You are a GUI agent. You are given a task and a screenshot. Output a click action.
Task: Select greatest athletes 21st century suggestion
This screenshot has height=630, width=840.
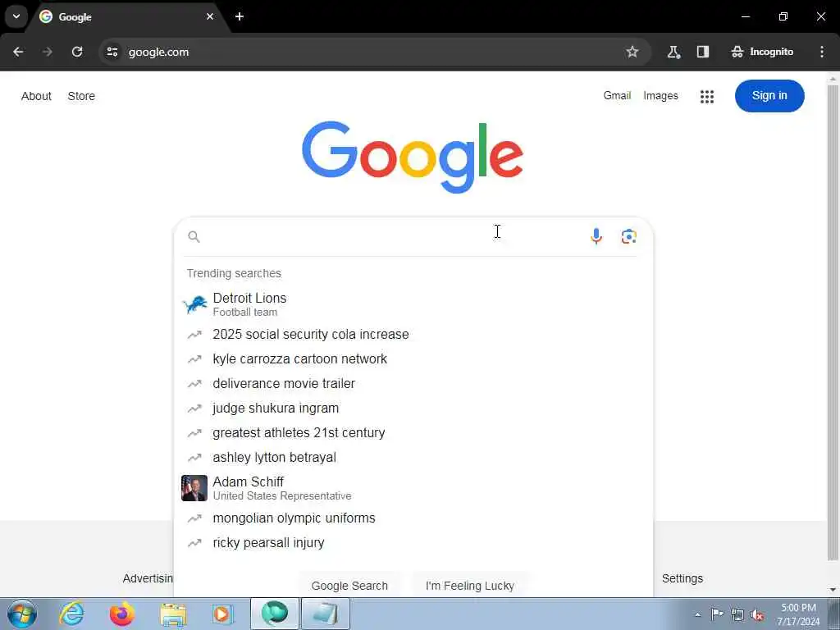tap(413, 433)
